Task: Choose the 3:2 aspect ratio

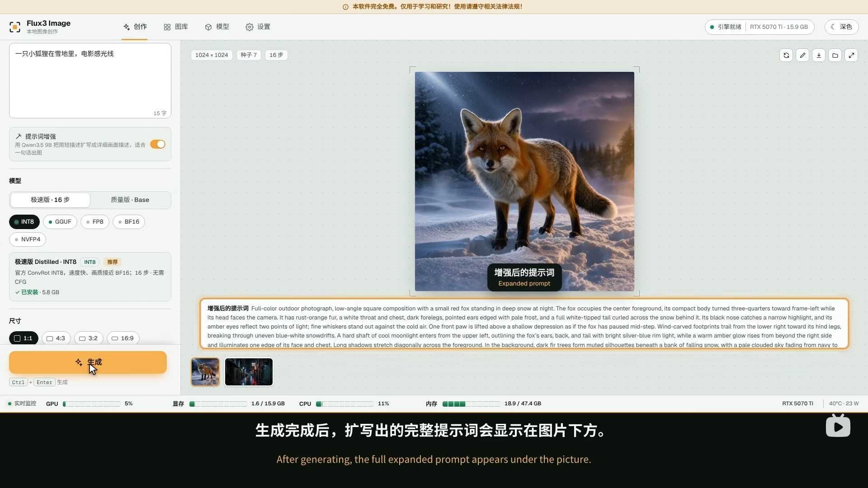Action: pyautogui.click(x=89, y=338)
